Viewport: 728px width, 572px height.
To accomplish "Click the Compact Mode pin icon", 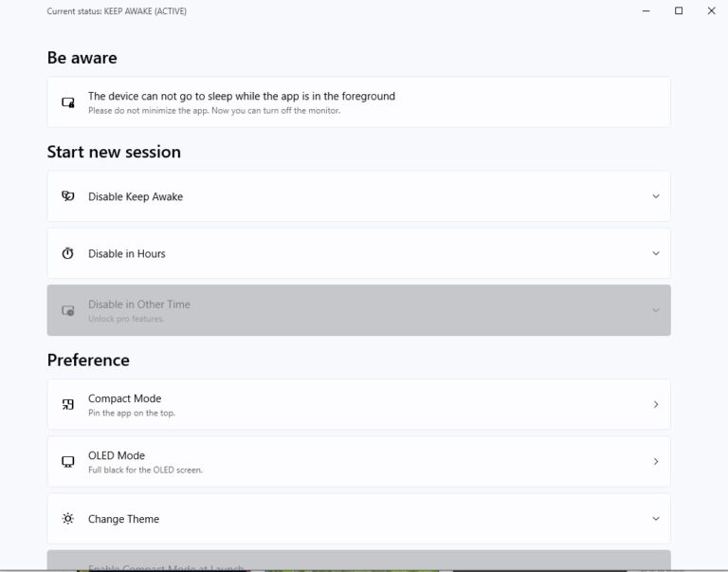I will coord(68,405).
